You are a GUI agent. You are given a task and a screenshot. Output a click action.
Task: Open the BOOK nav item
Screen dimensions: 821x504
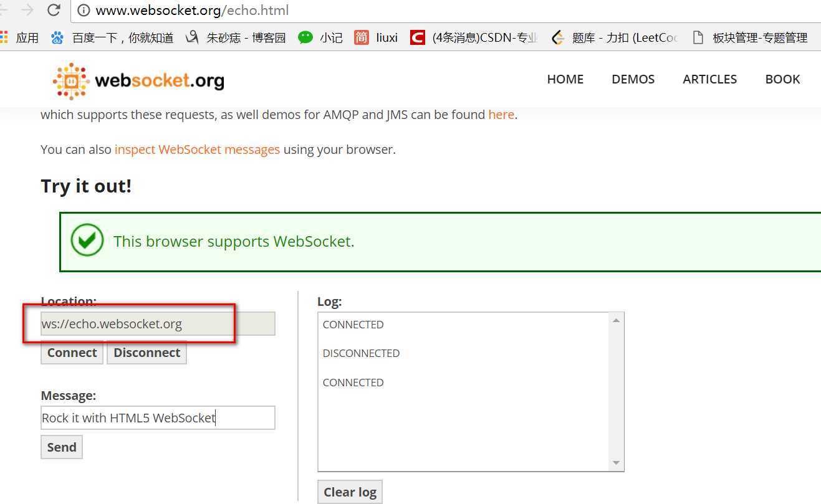click(782, 79)
